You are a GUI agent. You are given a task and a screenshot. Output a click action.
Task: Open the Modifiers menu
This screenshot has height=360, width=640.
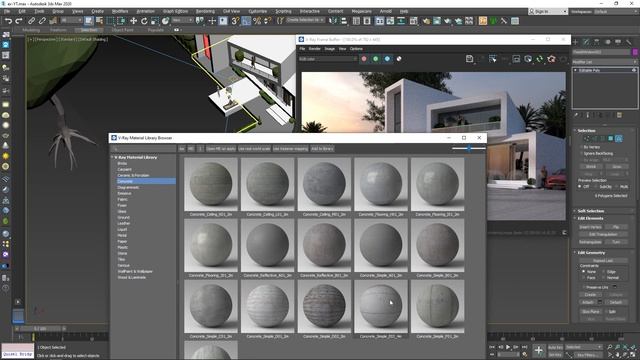[x=120, y=11]
